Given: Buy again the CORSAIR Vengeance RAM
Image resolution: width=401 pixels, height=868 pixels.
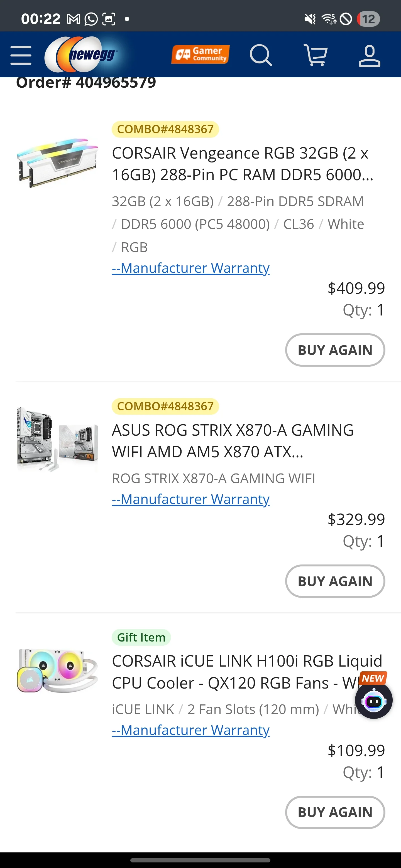Looking at the screenshot, I should pyautogui.click(x=335, y=350).
